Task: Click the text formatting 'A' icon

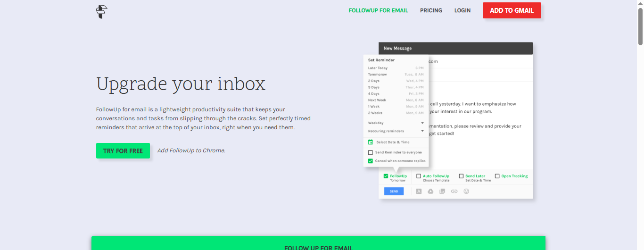Action: tap(419, 192)
